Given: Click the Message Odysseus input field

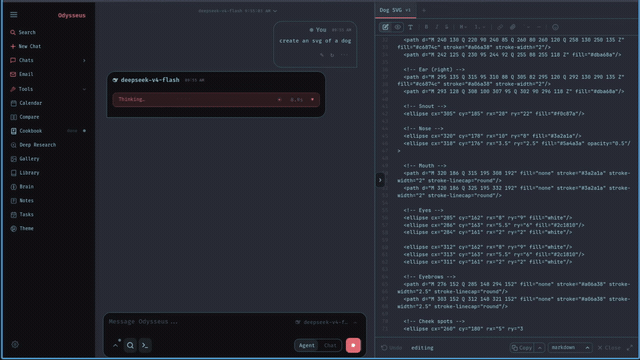Looking at the screenshot, I should (x=200, y=322).
